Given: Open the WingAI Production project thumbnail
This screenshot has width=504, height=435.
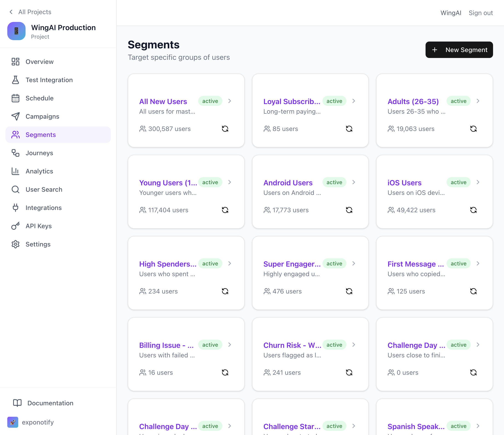Looking at the screenshot, I should pos(16,31).
